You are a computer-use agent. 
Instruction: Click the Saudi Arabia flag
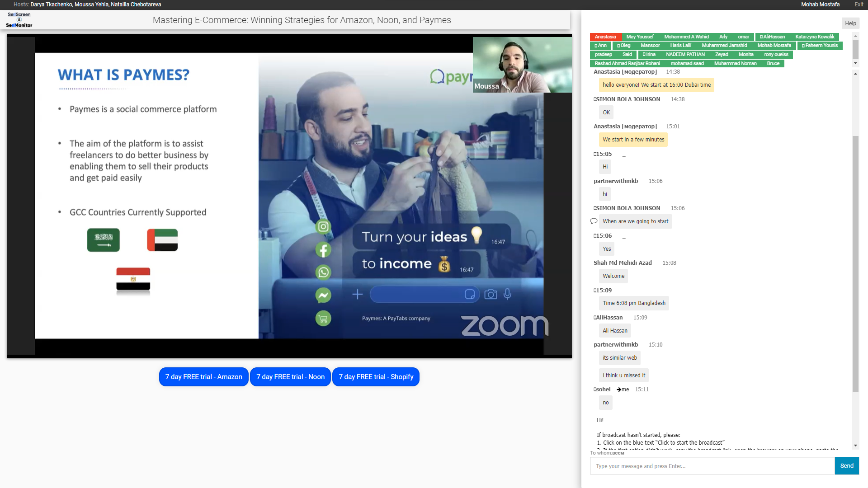tap(104, 239)
